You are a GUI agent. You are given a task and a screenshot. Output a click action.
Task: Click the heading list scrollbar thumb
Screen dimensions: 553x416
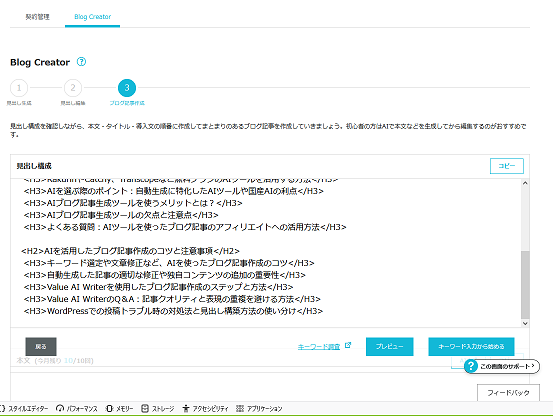click(525, 285)
